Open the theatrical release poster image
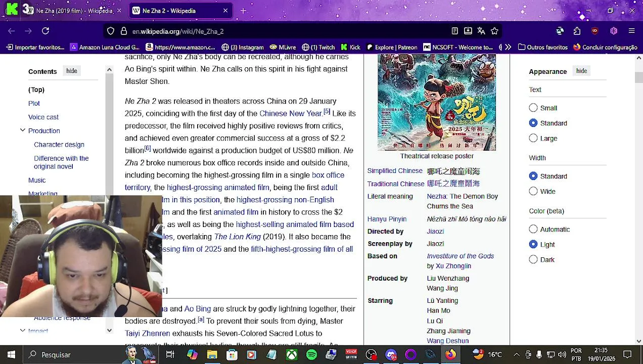The width and height of the screenshot is (643, 364). [x=437, y=102]
